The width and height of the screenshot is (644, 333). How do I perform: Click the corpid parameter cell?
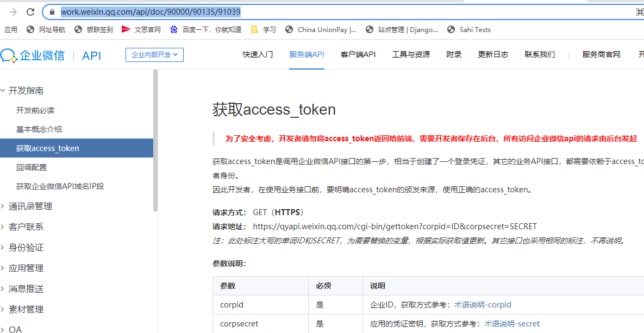tap(260, 305)
